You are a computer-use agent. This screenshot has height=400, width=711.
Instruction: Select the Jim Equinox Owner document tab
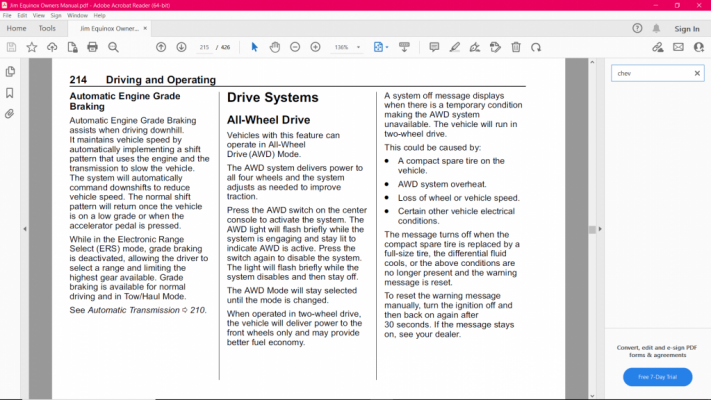click(109, 28)
